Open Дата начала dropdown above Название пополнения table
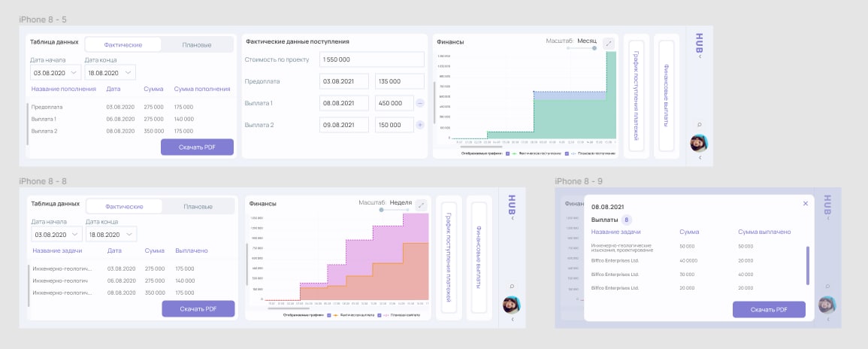 point(56,72)
